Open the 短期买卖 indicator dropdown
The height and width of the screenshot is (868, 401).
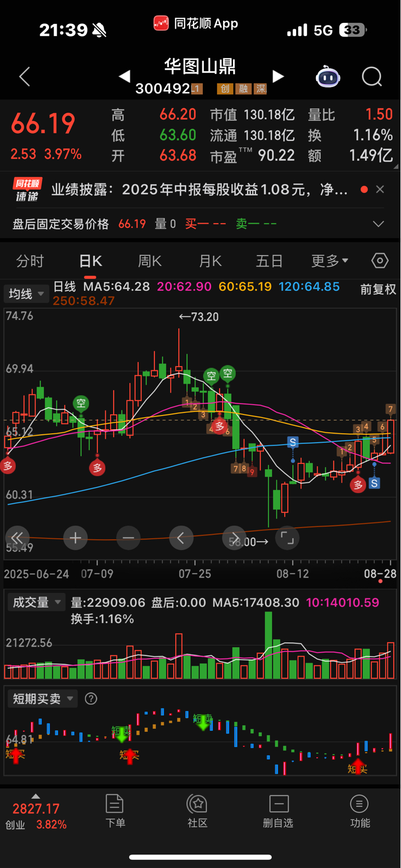point(42,699)
